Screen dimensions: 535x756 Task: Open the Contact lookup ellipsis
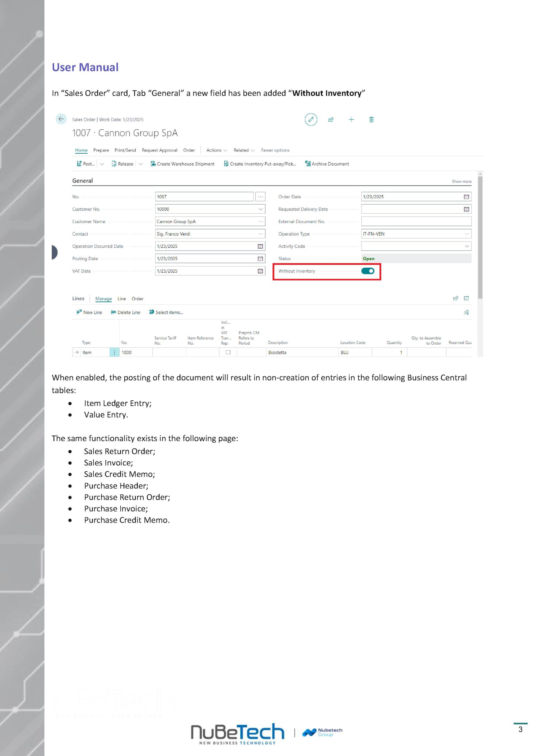point(261,234)
